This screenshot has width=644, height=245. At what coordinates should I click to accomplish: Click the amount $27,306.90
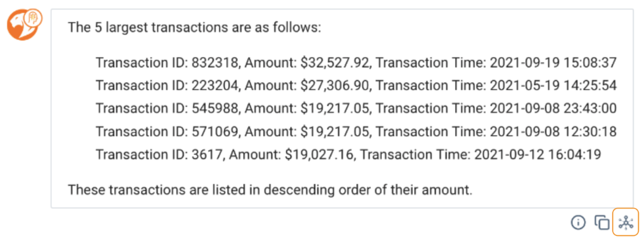click(334, 86)
